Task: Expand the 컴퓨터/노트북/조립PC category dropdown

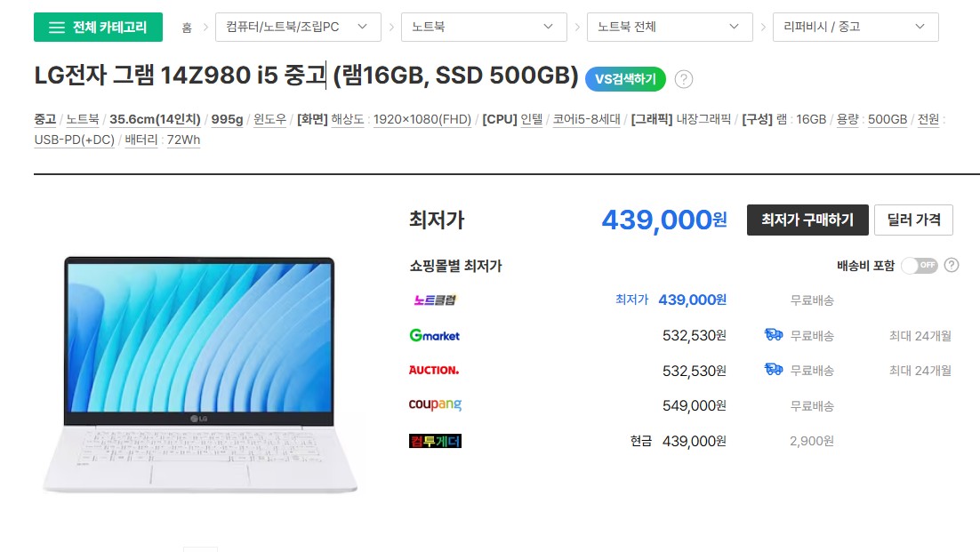Action: pos(298,27)
